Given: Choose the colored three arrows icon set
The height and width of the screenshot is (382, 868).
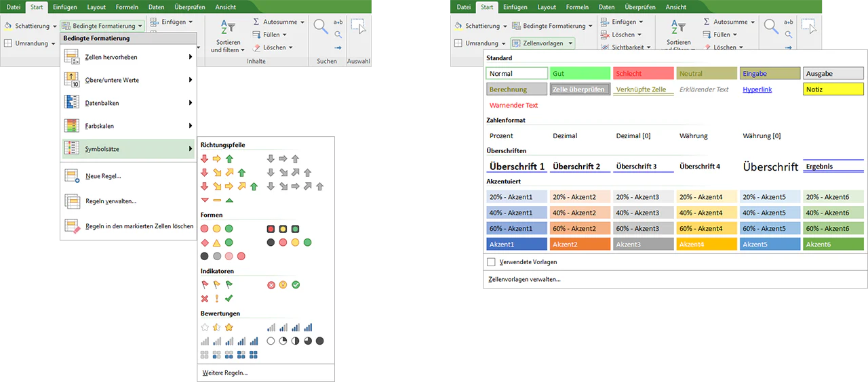Looking at the screenshot, I should pyautogui.click(x=217, y=158).
